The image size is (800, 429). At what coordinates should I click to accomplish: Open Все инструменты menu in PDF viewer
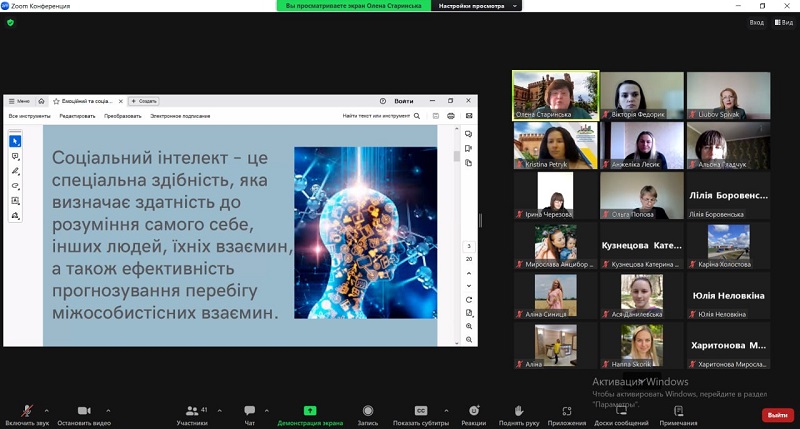pos(28,116)
